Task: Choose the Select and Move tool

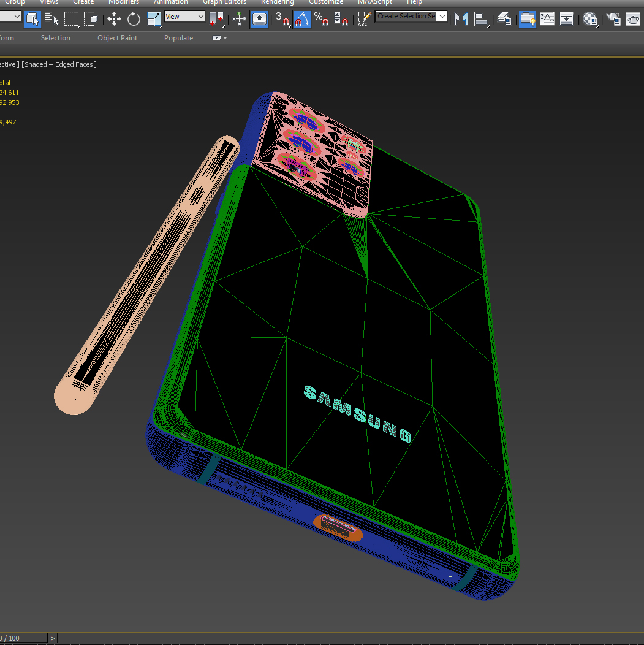Action: tap(114, 19)
